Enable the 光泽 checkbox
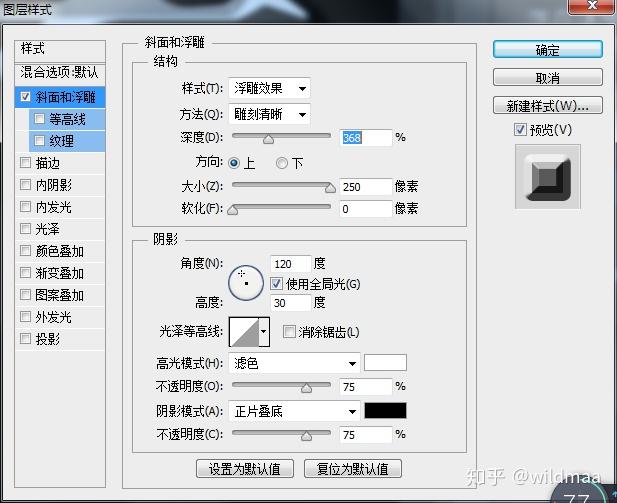The image size is (617, 503). tap(26, 229)
